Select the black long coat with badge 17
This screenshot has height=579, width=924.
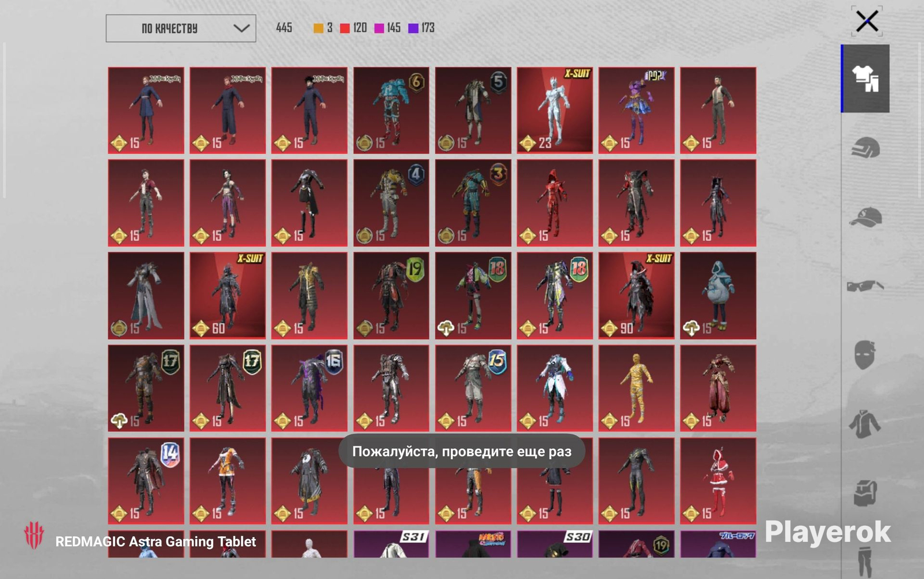click(228, 388)
